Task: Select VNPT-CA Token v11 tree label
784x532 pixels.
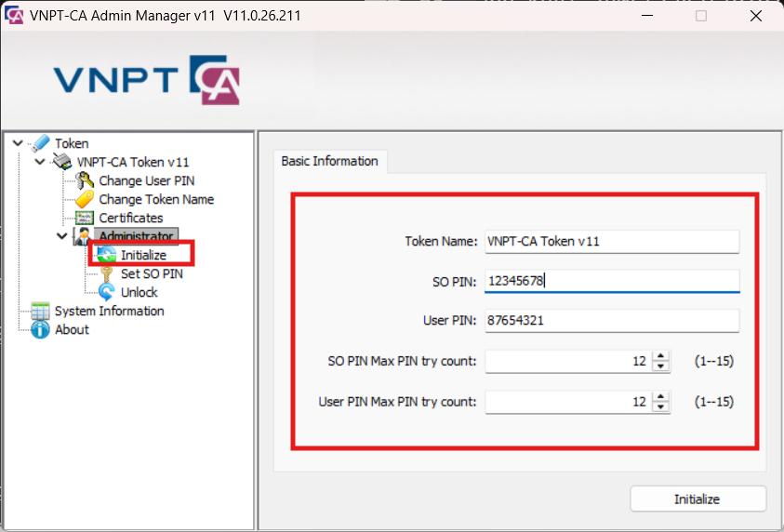Action: [x=133, y=162]
